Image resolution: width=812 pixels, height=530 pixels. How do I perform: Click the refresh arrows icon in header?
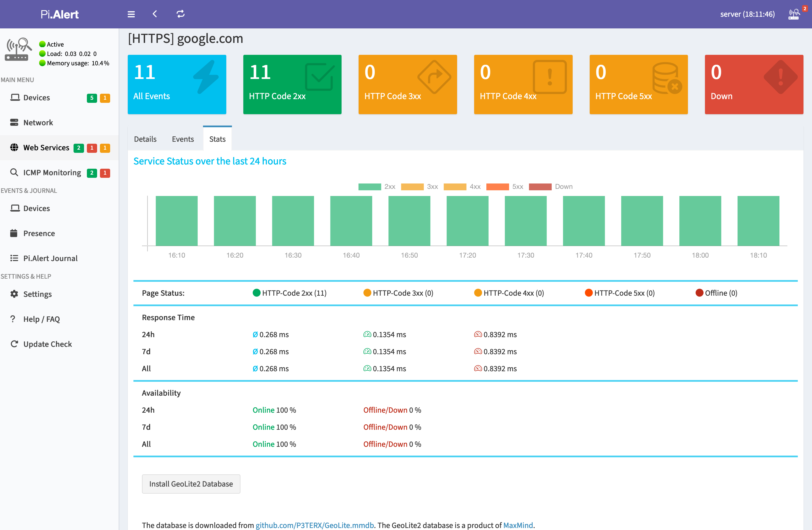pos(181,14)
